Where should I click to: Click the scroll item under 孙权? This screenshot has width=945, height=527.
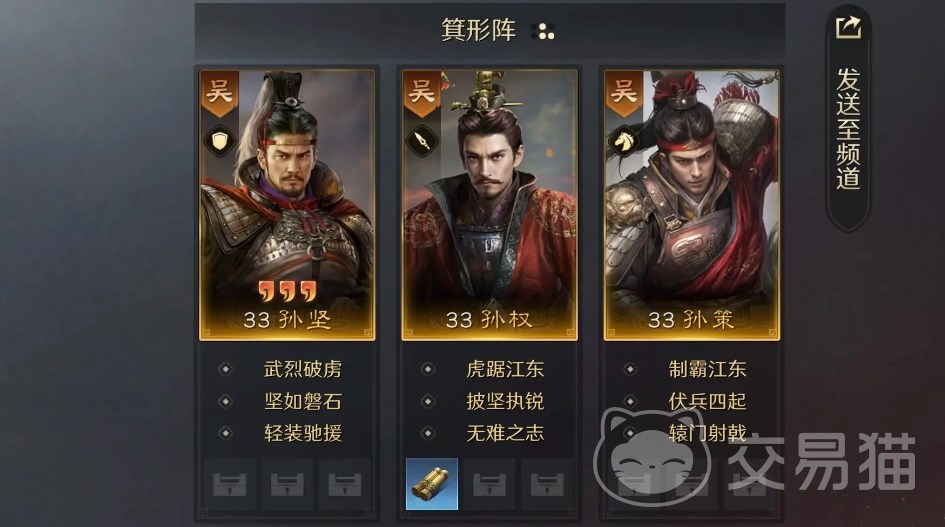(432, 484)
